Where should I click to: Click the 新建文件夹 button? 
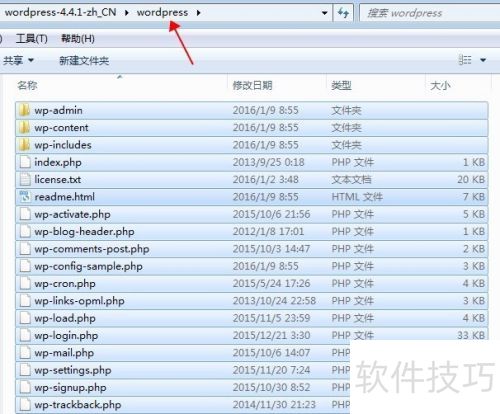(84, 61)
